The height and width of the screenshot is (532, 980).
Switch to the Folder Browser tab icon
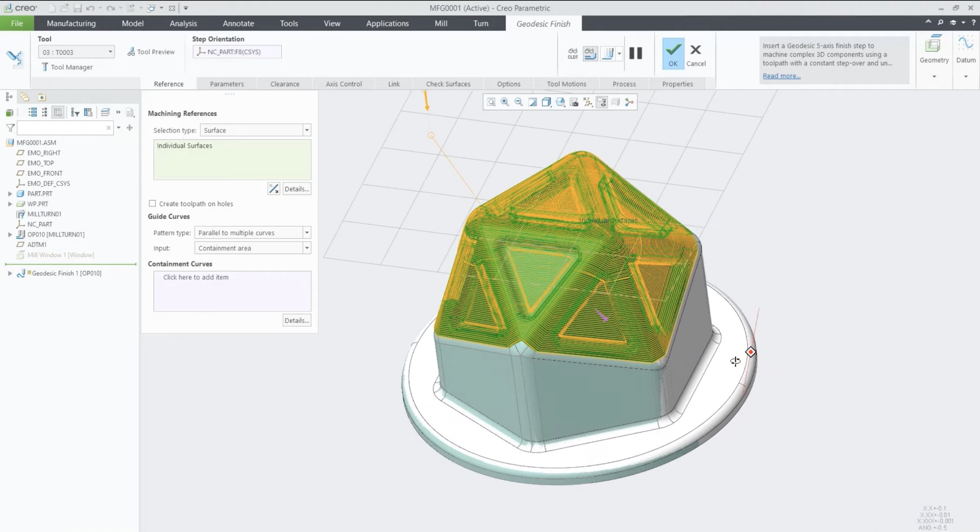(25, 97)
